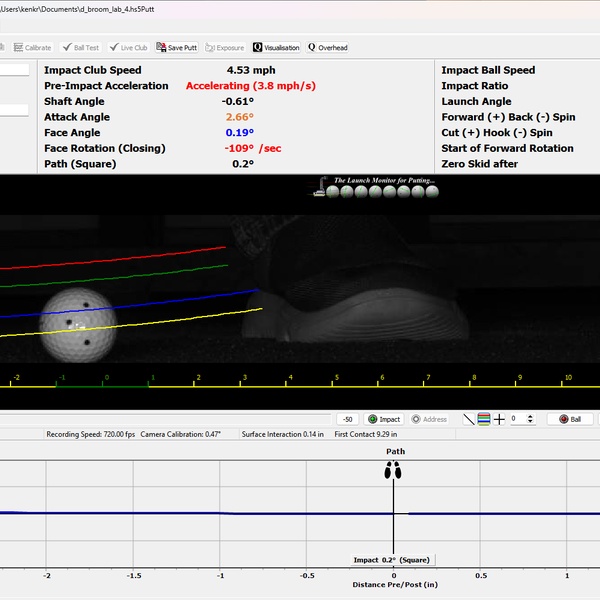600x600 pixels.
Task: Toggle the colored tracking lines icon
Action: [484, 419]
